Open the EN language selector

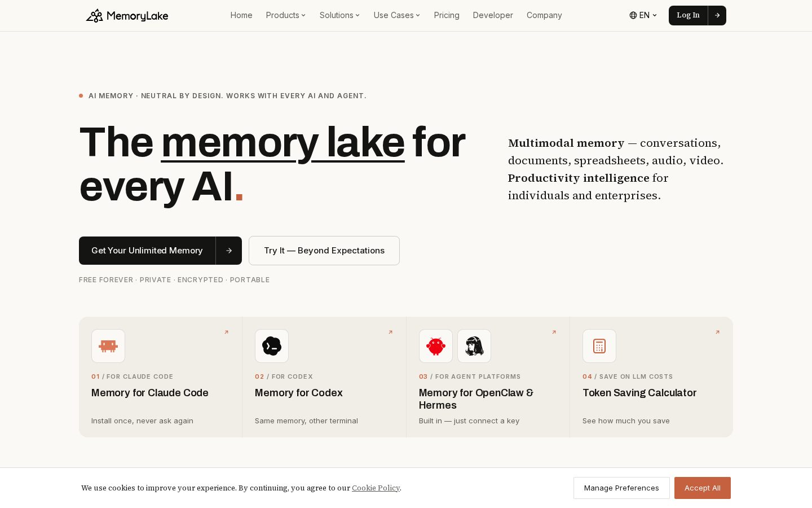(643, 15)
